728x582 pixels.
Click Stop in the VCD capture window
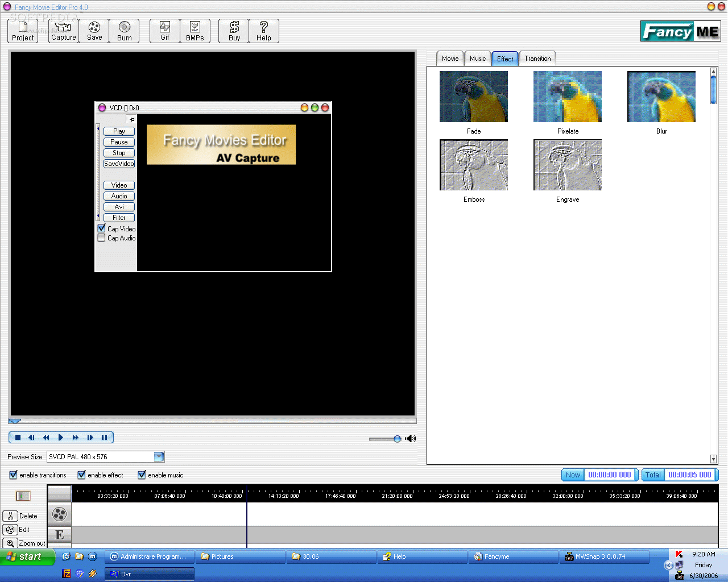coord(119,153)
